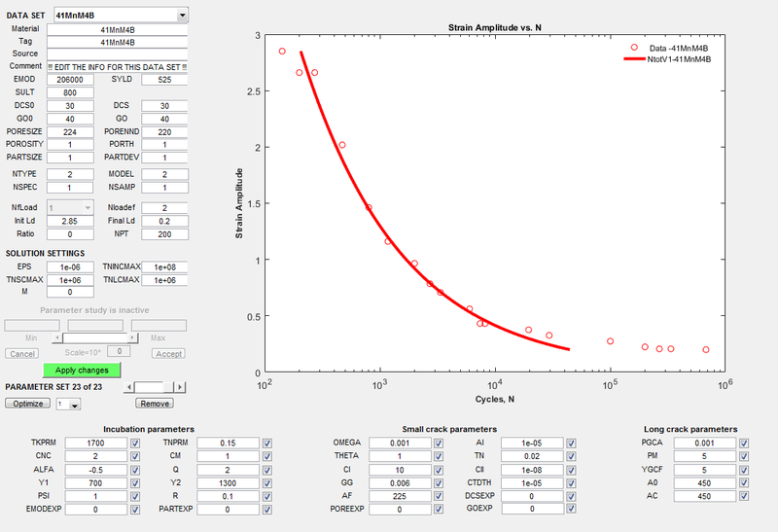Uncheck the TKPRM checkbox

[x=140, y=443]
